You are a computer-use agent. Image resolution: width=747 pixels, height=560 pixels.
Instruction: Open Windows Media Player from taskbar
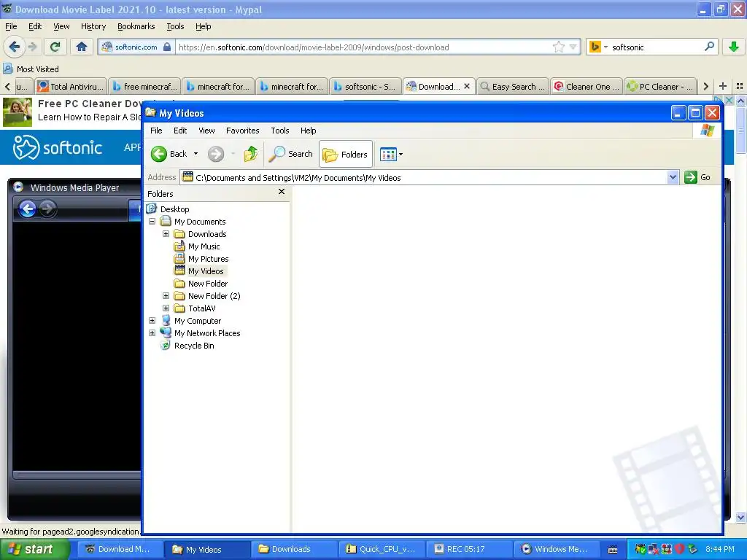pyautogui.click(x=556, y=549)
